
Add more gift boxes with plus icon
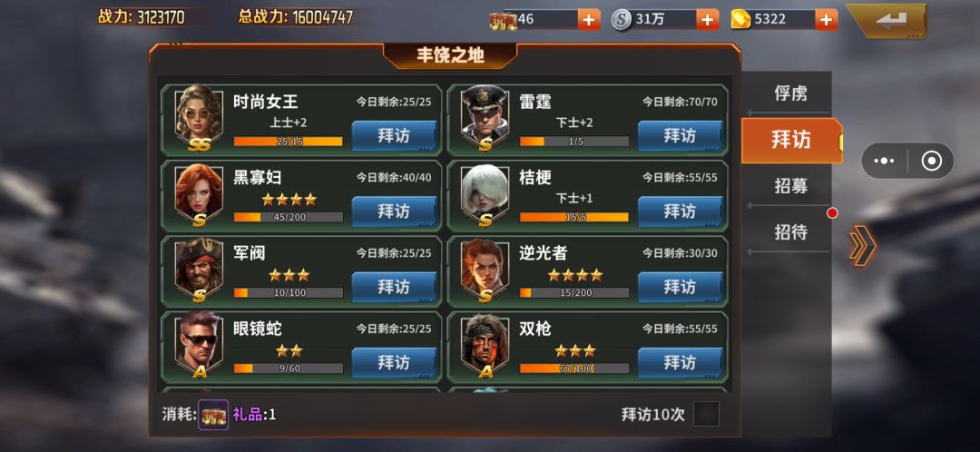click(x=589, y=20)
